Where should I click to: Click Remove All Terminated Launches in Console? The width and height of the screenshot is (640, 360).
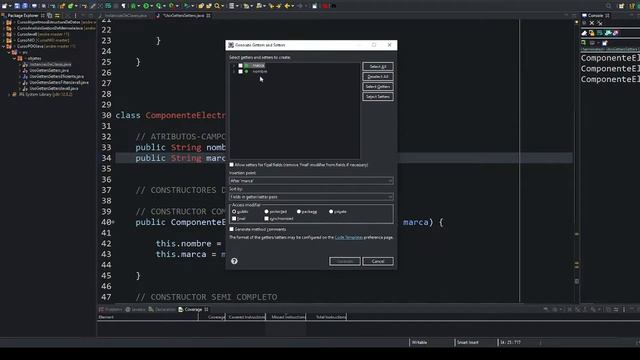(x=600, y=23)
